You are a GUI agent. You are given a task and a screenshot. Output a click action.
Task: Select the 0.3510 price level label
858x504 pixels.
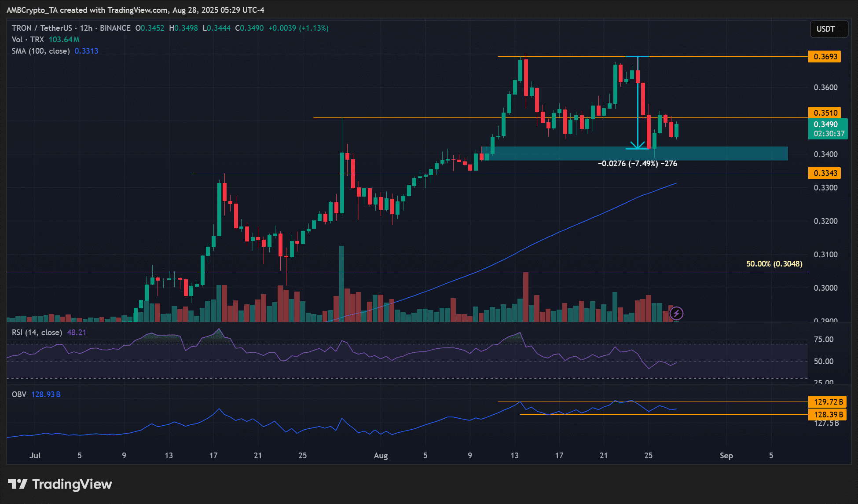(x=825, y=113)
